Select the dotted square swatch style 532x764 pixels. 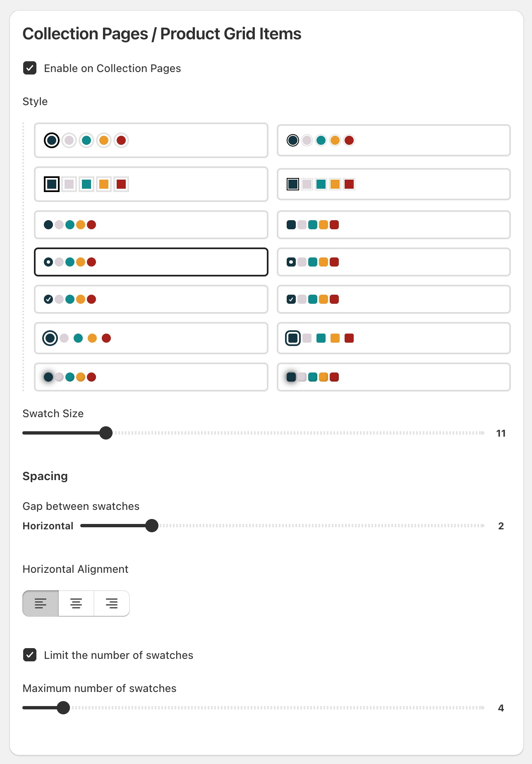point(393,262)
